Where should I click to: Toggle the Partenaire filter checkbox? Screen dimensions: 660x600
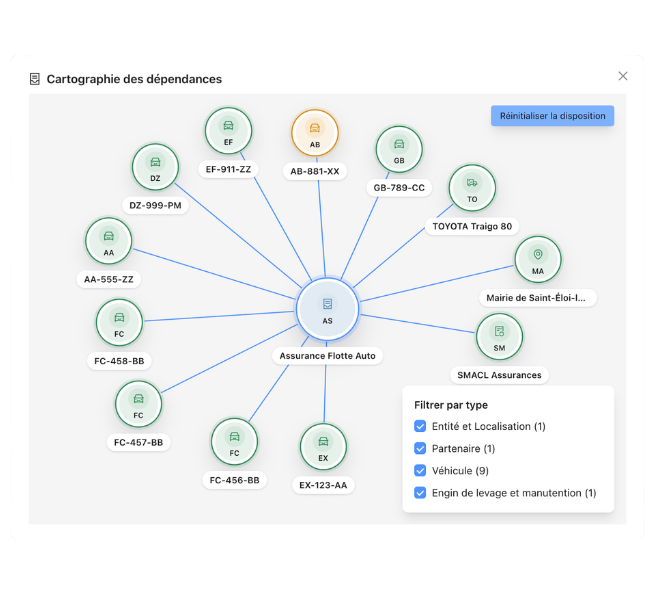[x=420, y=448]
